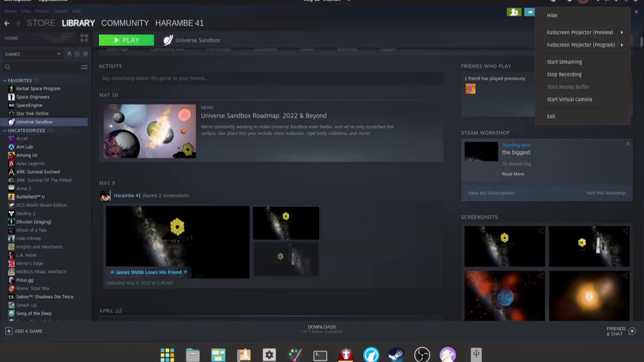This screenshot has width=644, height=362.
Task: Click the Steam icon in the dock
Action: pos(396,355)
